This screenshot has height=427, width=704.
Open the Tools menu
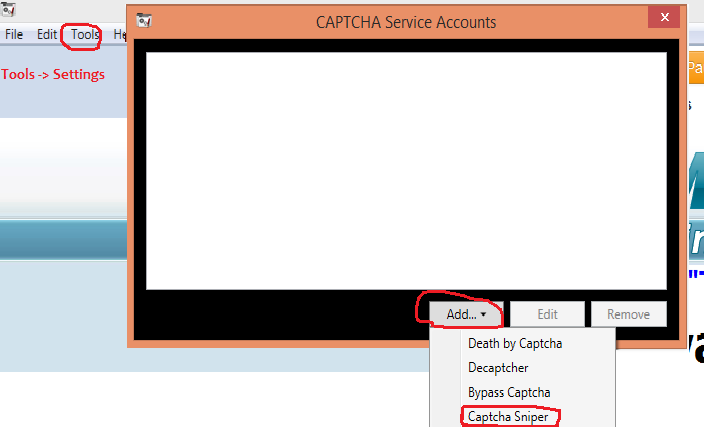point(85,34)
